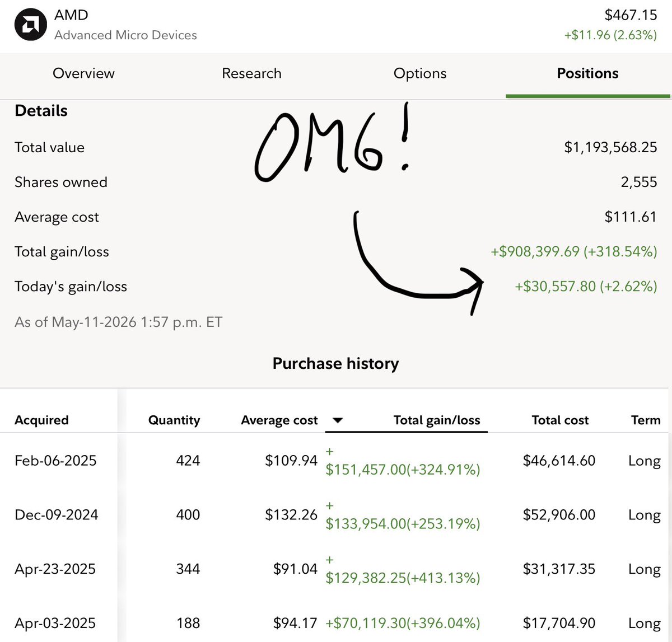Sort by Total gain/loss column header
Image resolution: width=672 pixels, height=642 pixels.
tap(437, 420)
